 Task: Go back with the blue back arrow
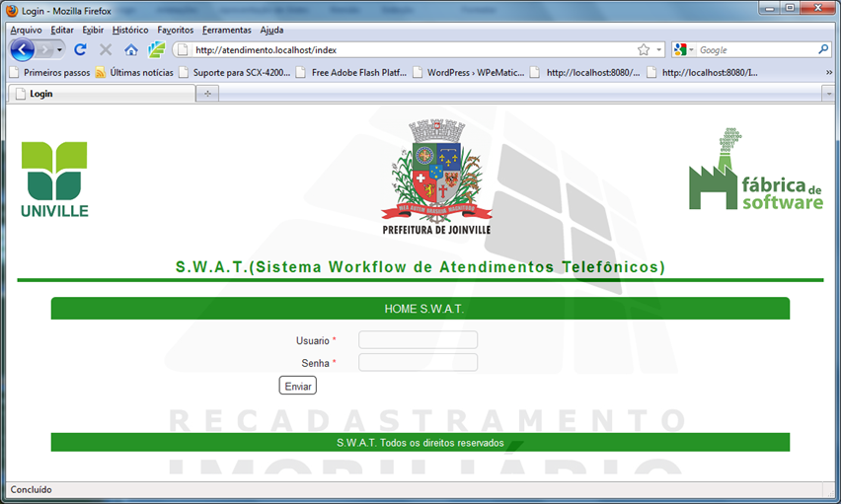[x=22, y=50]
